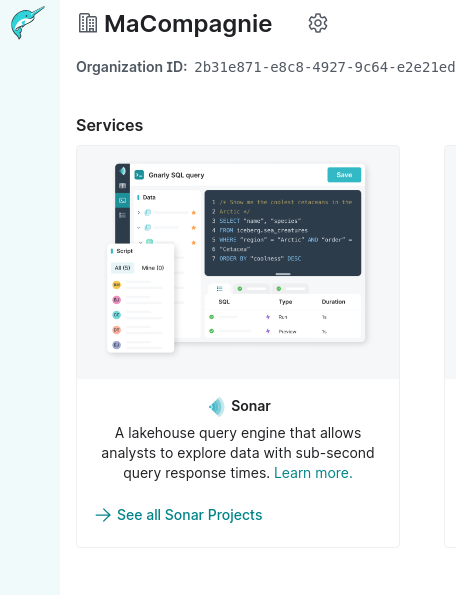Select the All (5) tab in Script panel
Image resolution: width=456 pixels, height=595 pixels.
[123, 268]
